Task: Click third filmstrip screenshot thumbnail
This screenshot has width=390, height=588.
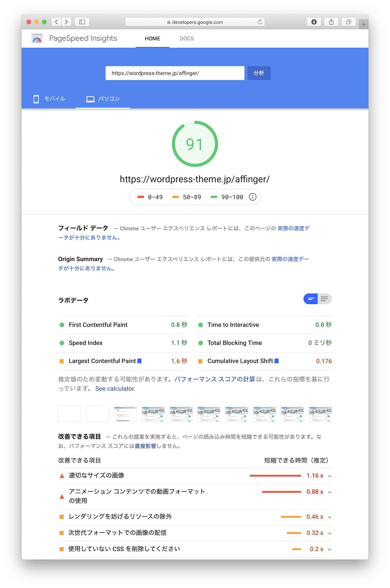Action: (x=125, y=414)
